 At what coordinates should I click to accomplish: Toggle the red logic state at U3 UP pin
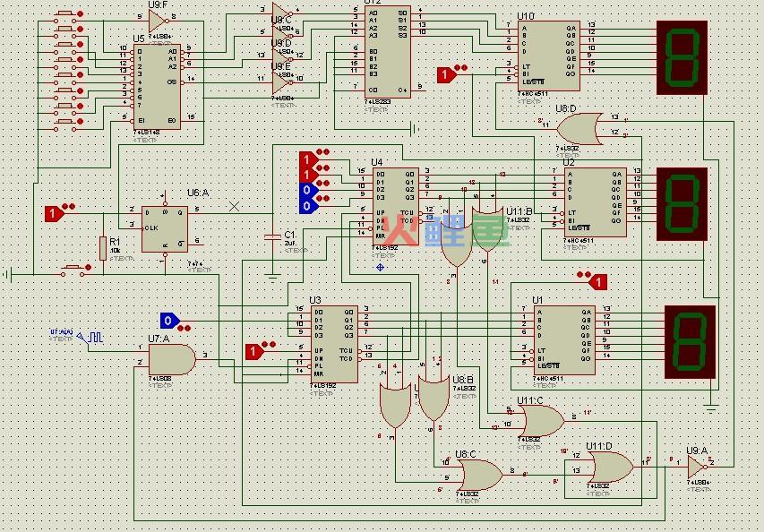click(x=254, y=351)
